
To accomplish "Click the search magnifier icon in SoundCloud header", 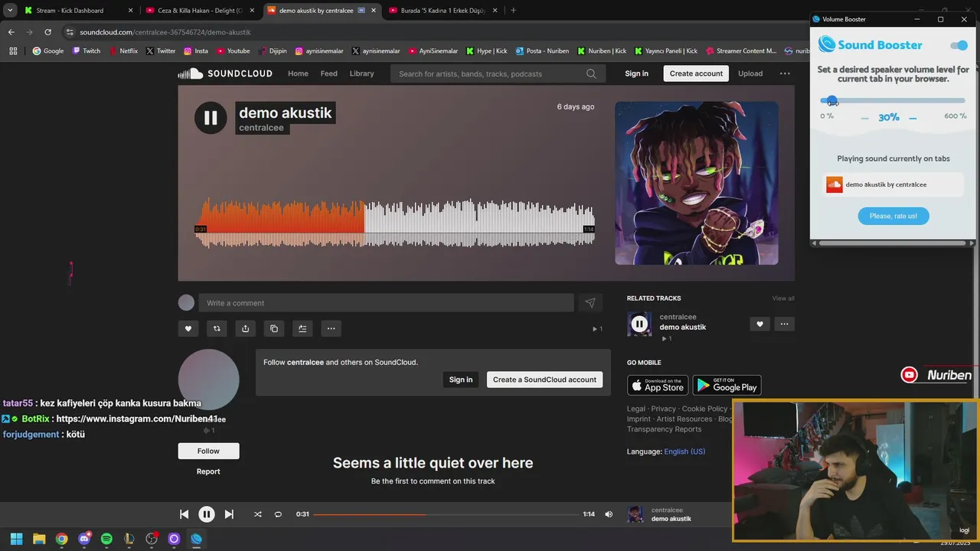I will click(x=591, y=73).
